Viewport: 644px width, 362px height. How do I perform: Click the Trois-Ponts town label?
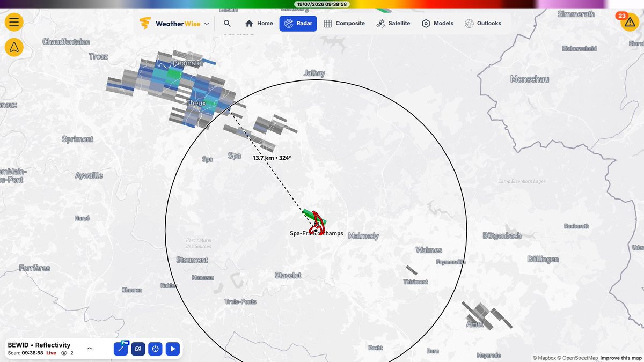click(240, 301)
